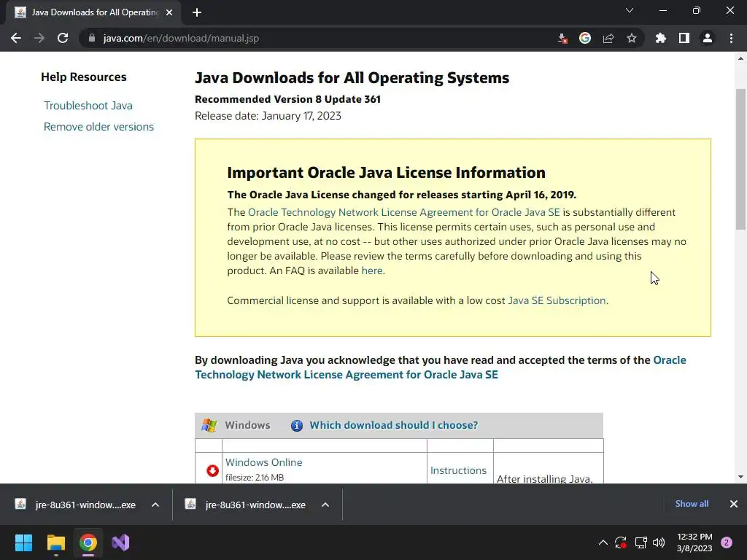
Task: Click 'Recommended Version 8 Update 361' text
Action: point(287,99)
